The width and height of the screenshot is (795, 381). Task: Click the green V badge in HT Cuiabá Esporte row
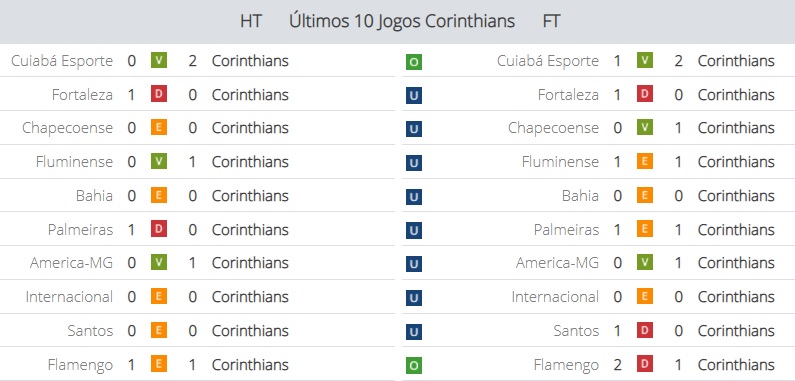click(x=159, y=60)
